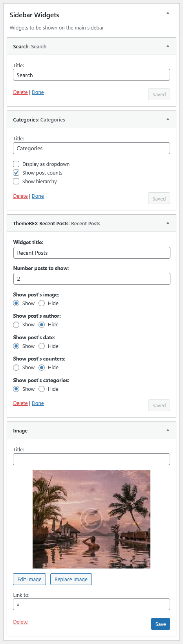Click Delete link in Search widget

coord(20,92)
